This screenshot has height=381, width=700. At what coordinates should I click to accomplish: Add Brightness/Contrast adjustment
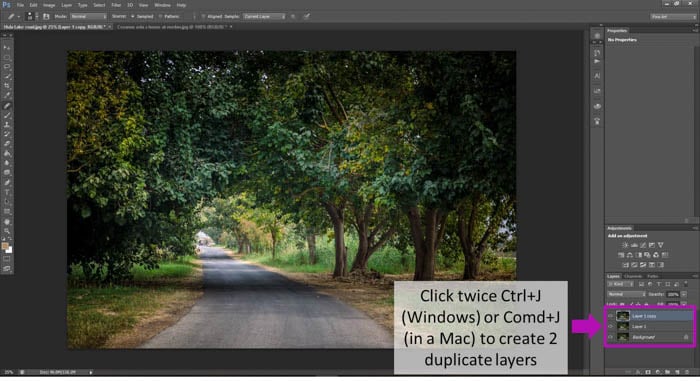tap(625, 245)
